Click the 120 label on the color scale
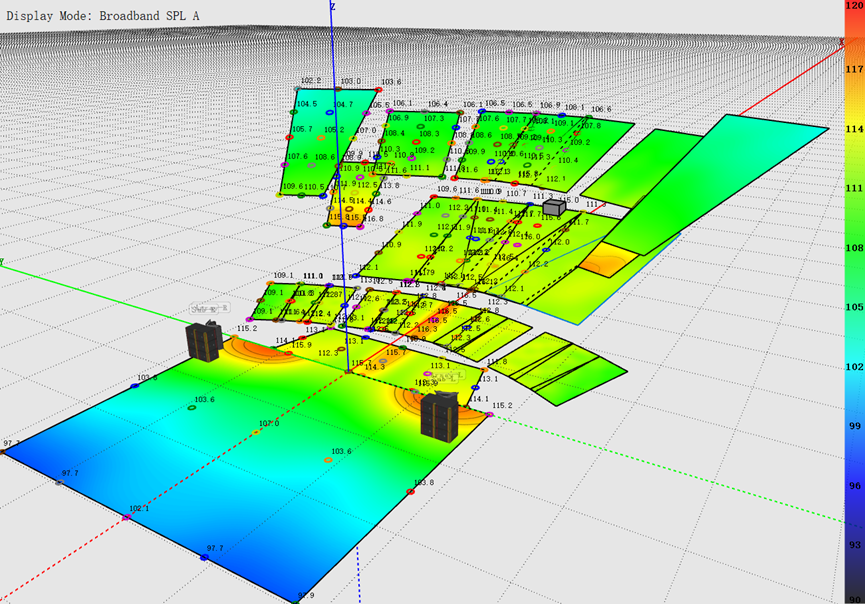 [854, 5]
